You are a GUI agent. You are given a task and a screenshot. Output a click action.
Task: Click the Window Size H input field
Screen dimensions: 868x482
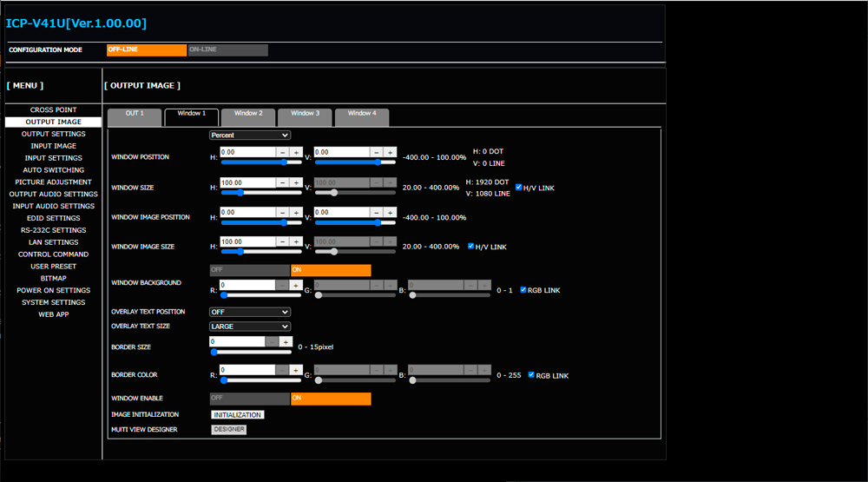(247, 182)
